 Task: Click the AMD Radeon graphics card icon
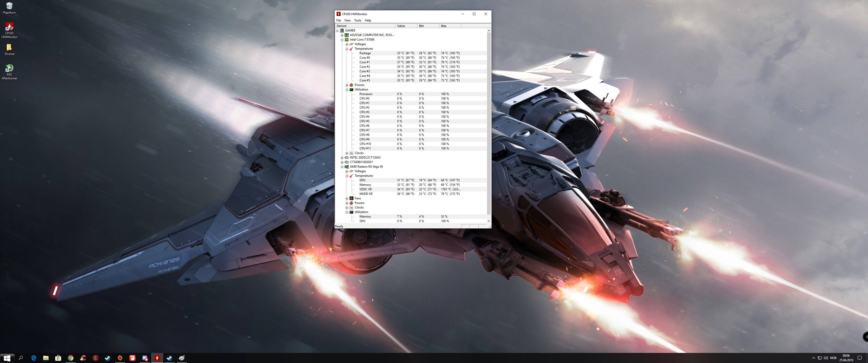pos(347,167)
